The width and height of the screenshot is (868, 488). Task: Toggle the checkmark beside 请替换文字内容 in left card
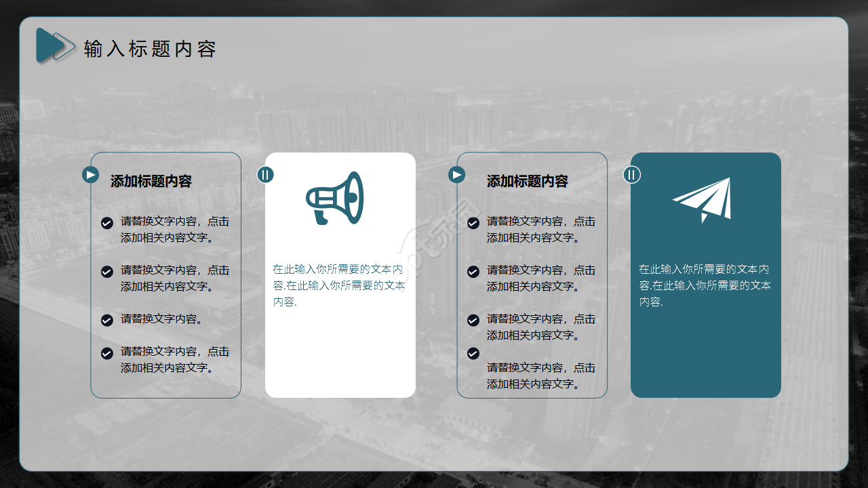107,319
